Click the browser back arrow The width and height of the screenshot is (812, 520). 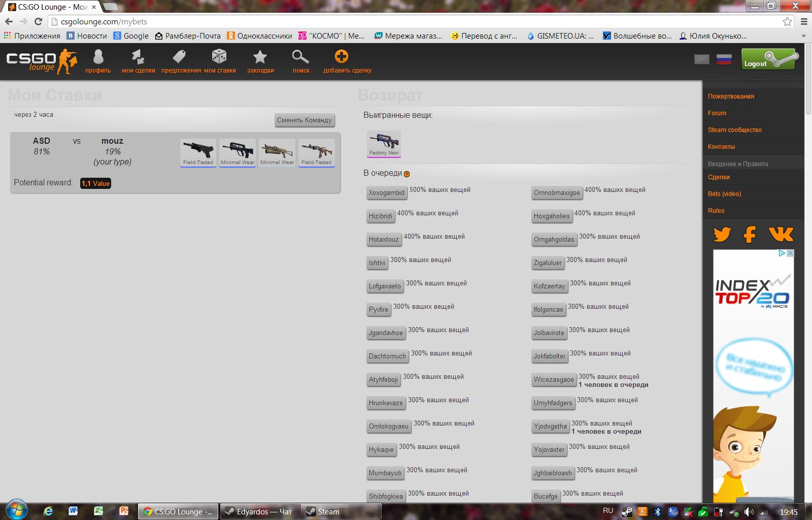(x=9, y=21)
